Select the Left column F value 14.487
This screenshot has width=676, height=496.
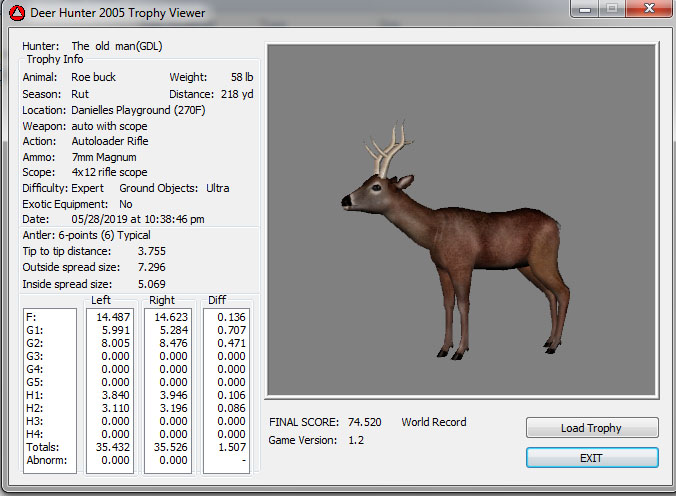tap(112, 317)
